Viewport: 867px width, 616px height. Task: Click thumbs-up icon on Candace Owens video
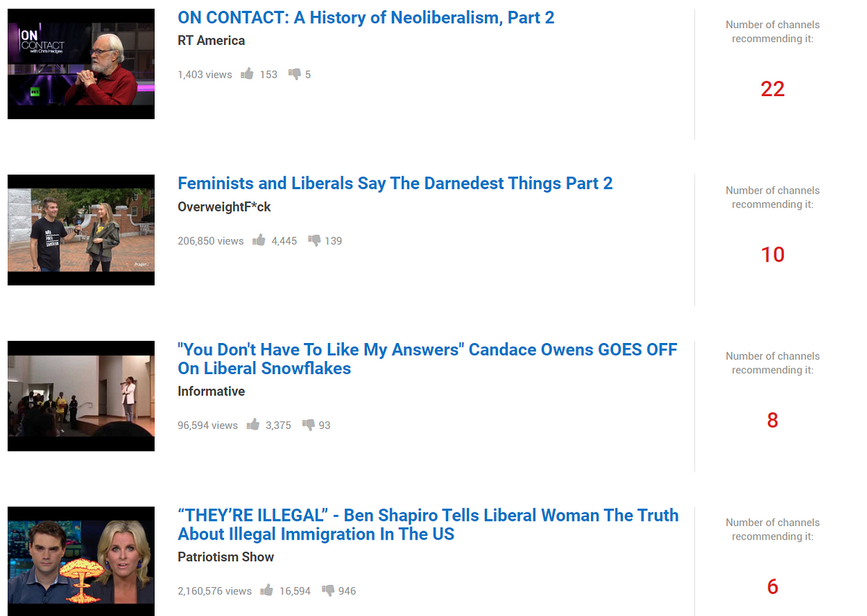pos(253,425)
